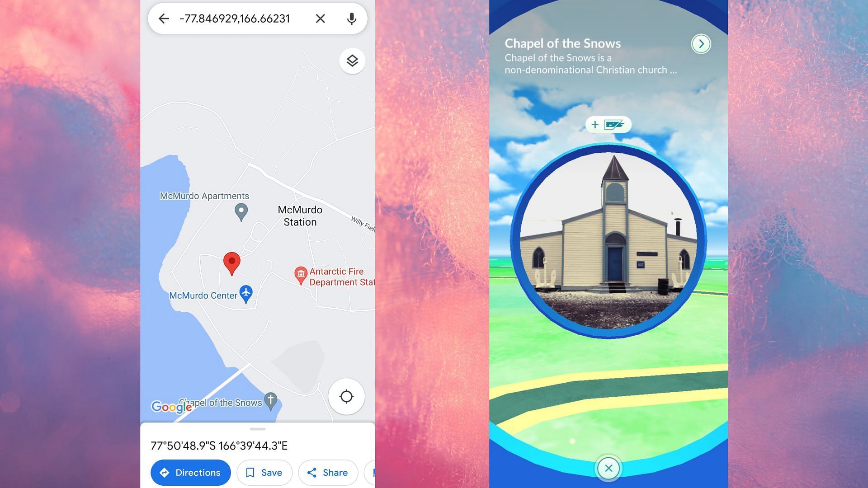This screenshot has height=488, width=868.
Task: Select the Share menu option
Action: click(x=327, y=473)
